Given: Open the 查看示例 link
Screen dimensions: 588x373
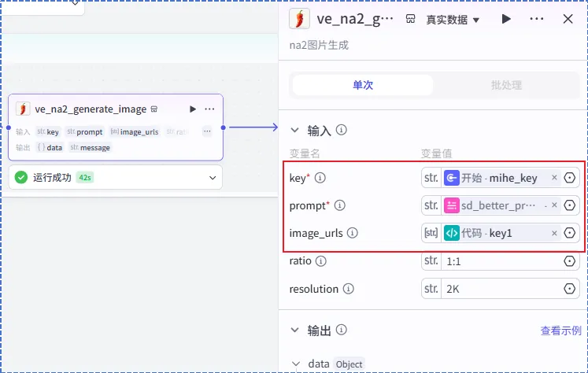Looking at the screenshot, I should 560,331.
